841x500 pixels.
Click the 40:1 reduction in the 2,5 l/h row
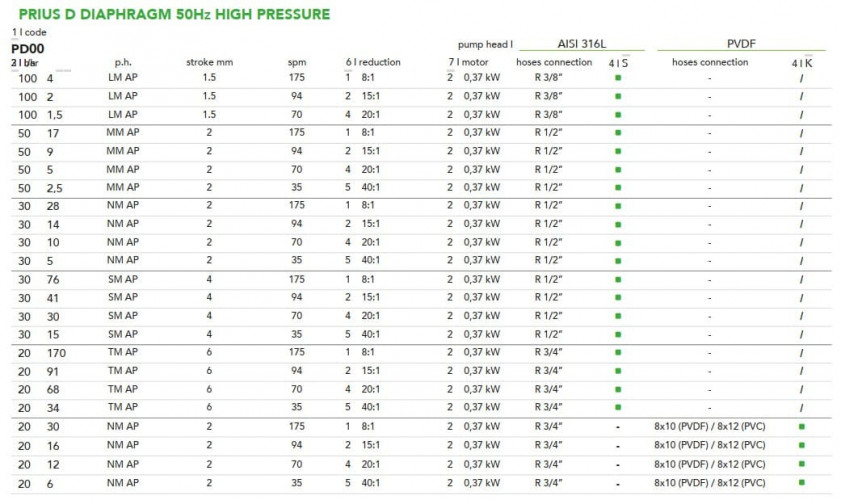tap(370, 187)
